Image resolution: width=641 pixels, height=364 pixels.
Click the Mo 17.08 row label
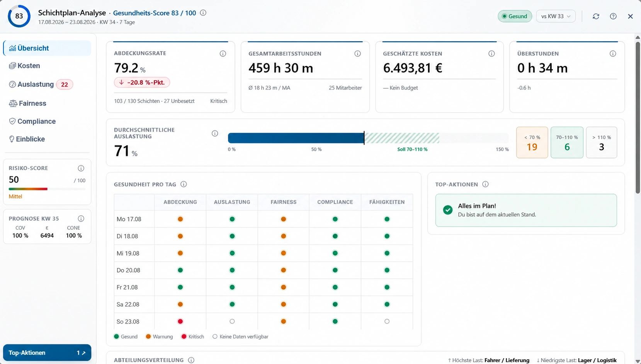(129, 219)
